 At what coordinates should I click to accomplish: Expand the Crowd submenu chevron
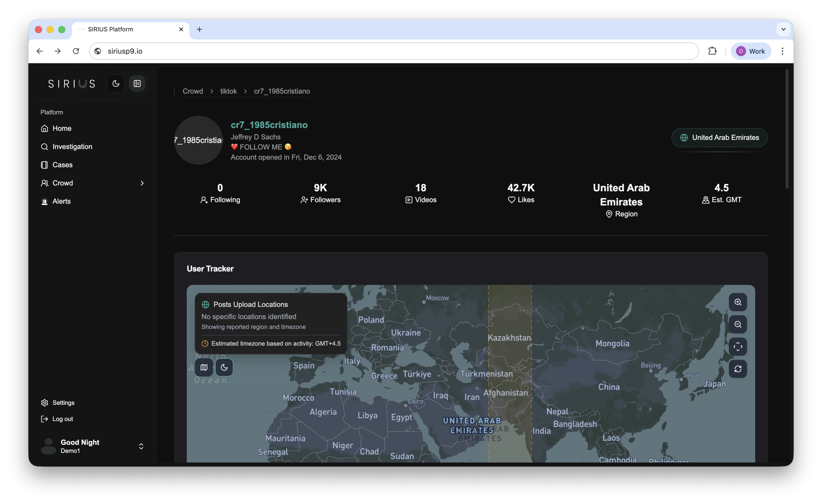click(x=142, y=183)
